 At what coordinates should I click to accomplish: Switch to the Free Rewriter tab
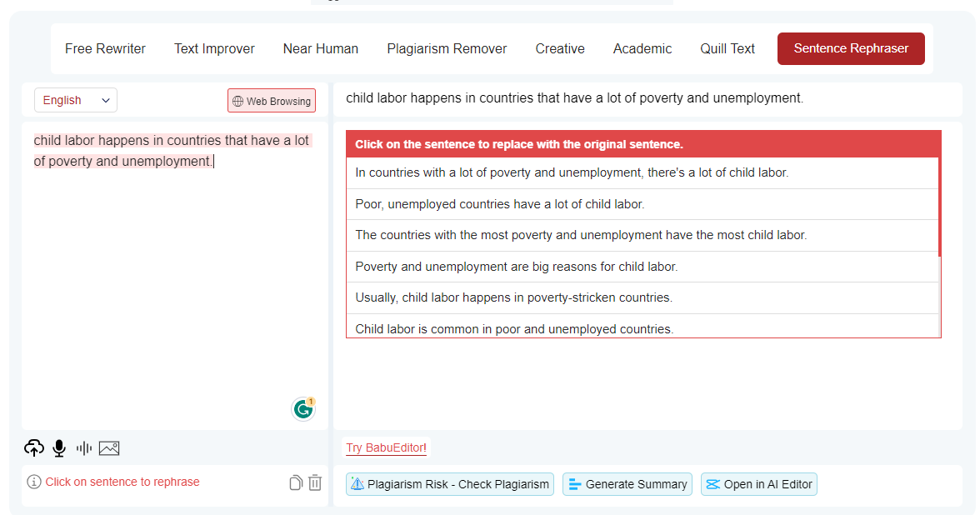[x=105, y=48]
